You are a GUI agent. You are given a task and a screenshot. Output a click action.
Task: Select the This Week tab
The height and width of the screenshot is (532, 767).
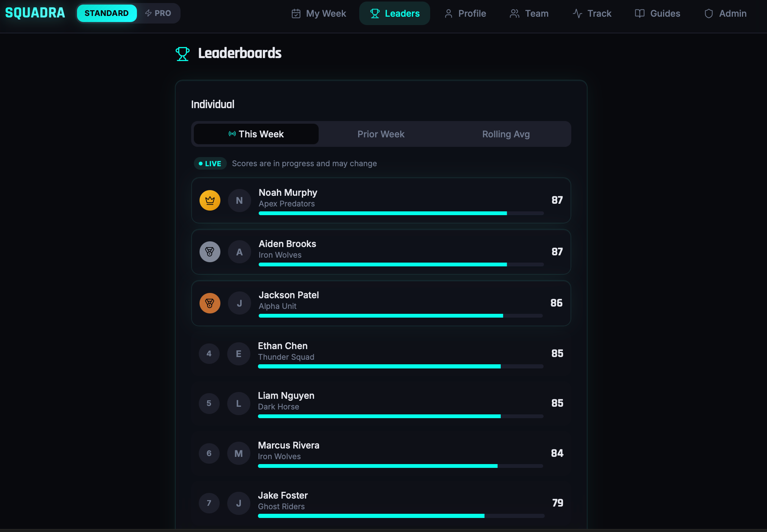click(x=256, y=134)
